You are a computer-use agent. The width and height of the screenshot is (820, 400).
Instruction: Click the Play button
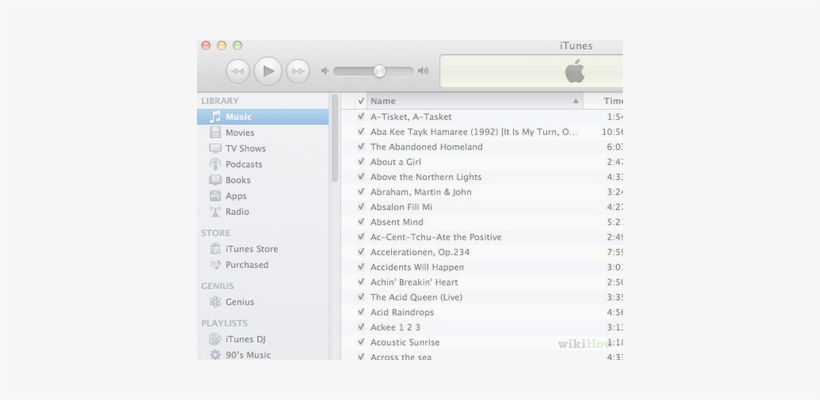(x=268, y=71)
